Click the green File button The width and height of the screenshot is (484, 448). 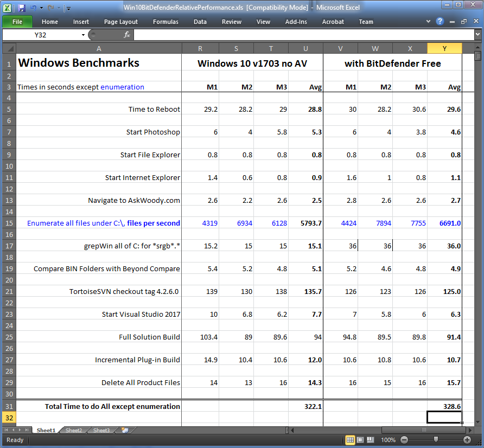click(x=17, y=22)
